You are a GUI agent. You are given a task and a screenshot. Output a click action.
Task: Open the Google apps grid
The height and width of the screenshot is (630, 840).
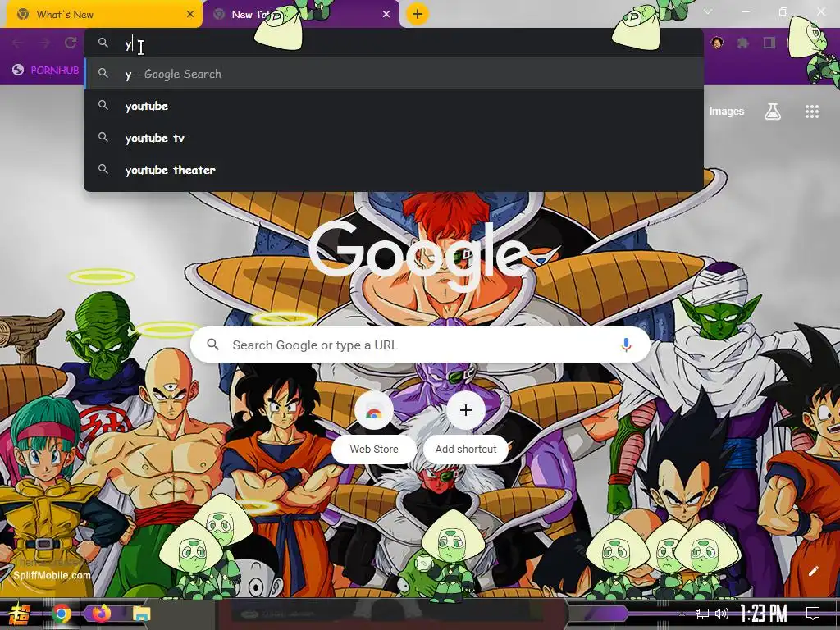click(x=811, y=112)
